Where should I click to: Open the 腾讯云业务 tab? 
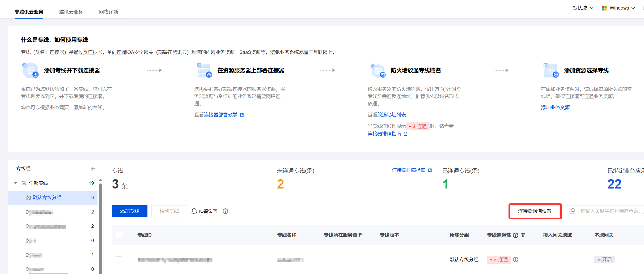tap(71, 12)
